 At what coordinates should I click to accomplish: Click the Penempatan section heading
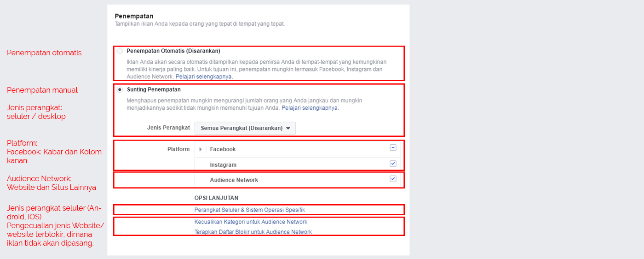(134, 16)
